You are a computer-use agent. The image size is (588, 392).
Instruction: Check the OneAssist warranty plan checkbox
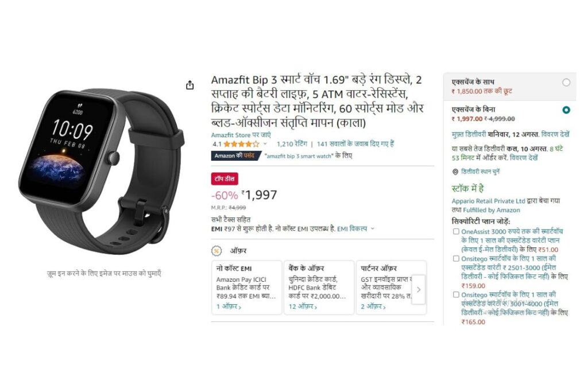click(x=456, y=232)
